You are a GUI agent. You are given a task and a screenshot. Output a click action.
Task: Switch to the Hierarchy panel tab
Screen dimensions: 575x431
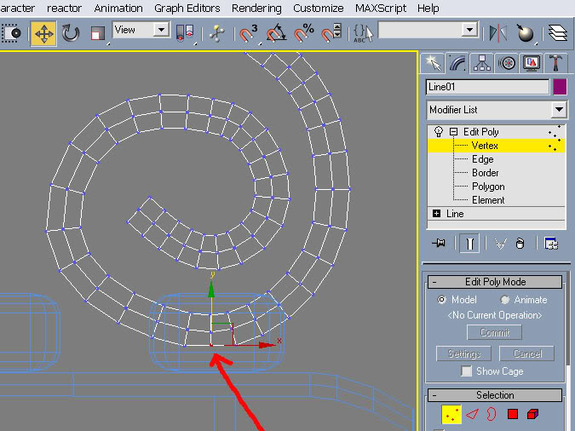tap(482, 63)
